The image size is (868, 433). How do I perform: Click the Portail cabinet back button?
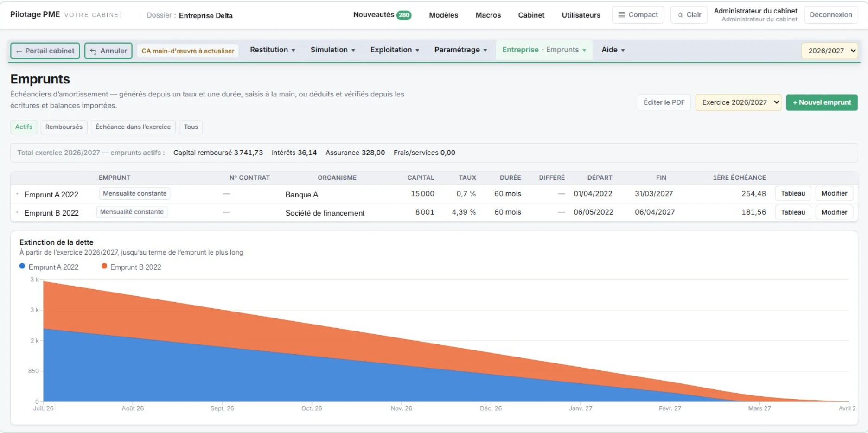coord(45,51)
